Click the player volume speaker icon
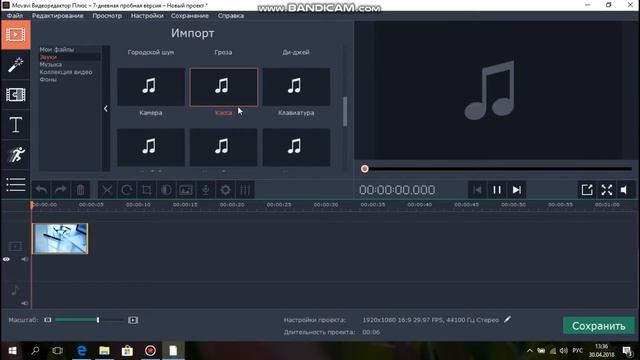Screen dimensions: 640x360 [x=624, y=190]
